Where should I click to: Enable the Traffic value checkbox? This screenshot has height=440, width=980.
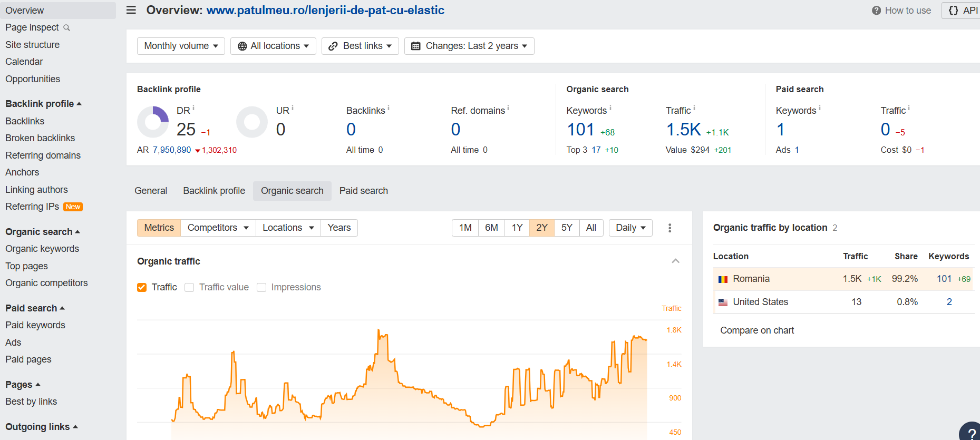pos(189,287)
